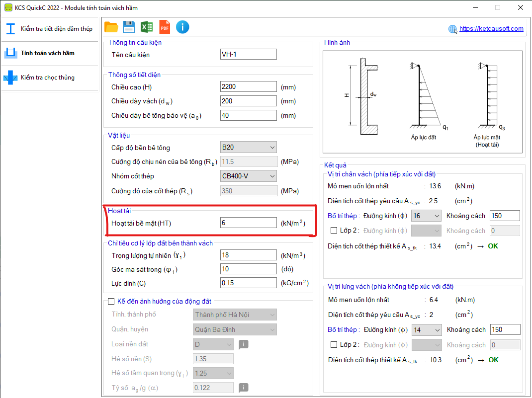Click the save floppy disk icon
This screenshot has height=398, width=532.
coord(129,27)
